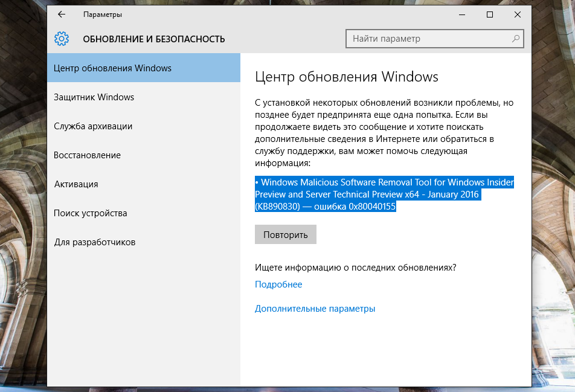This screenshot has height=392, width=575.
Task: Click the highlighted KB890830 error text
Action: (384, 194)
